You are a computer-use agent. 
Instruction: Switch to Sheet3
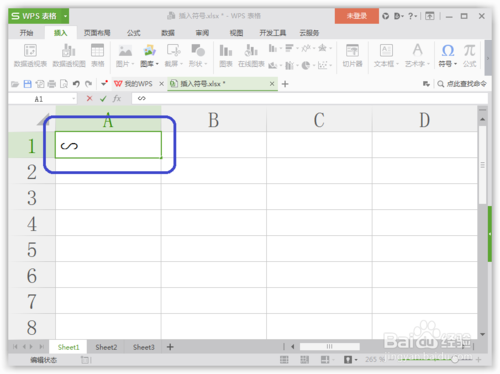pos(144,347)
